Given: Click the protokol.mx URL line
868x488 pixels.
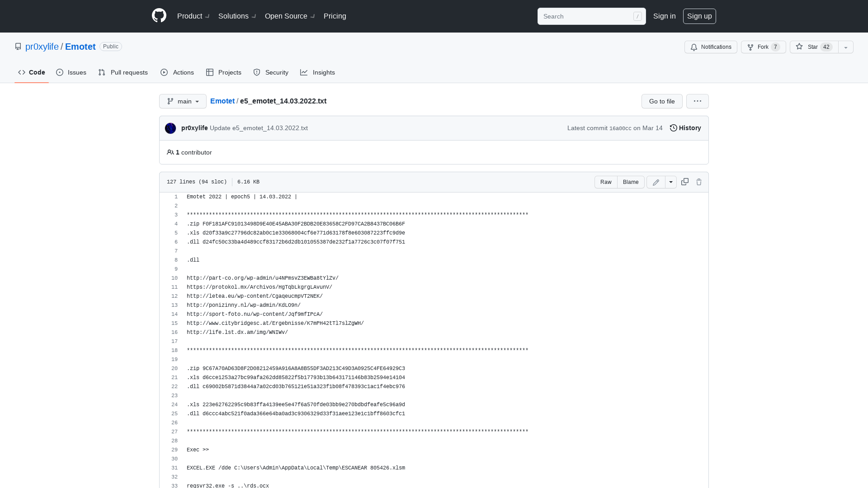Looking at the screenshot, I should point(259,287).
